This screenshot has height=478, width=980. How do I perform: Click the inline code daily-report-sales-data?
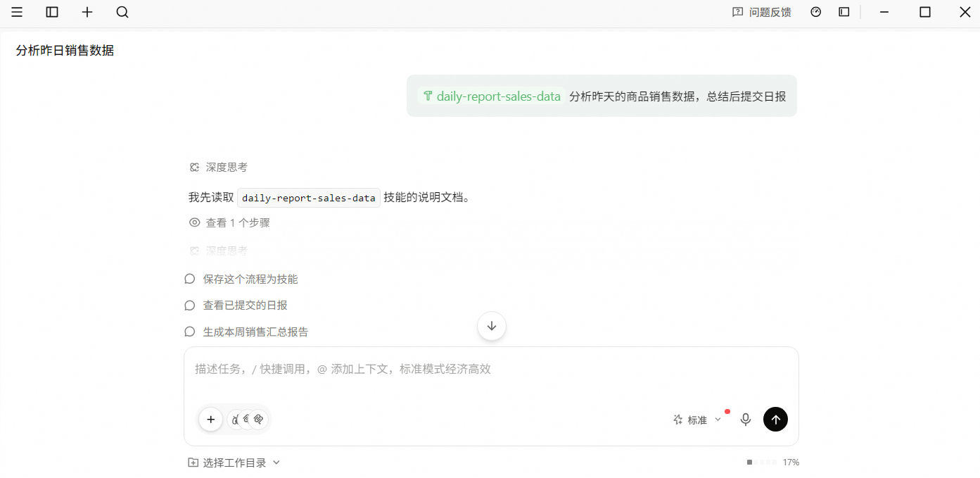pyautogui.click(x=309, y=198)
